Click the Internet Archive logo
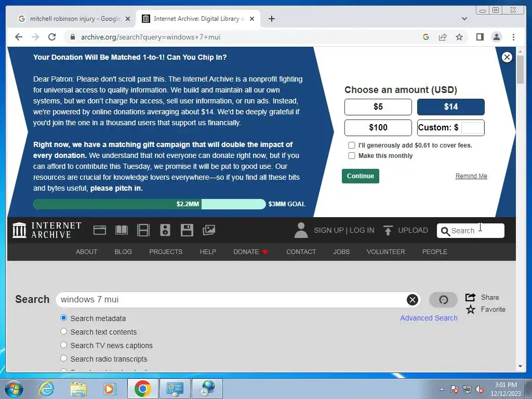Viewport: 532px width, 399px height. 47,230
